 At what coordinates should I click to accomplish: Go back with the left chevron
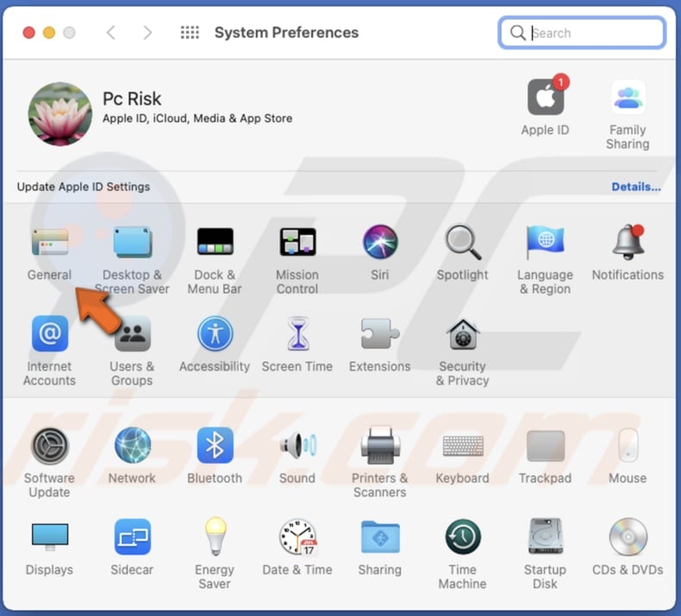pyautogui.click(x=111, y=33)
